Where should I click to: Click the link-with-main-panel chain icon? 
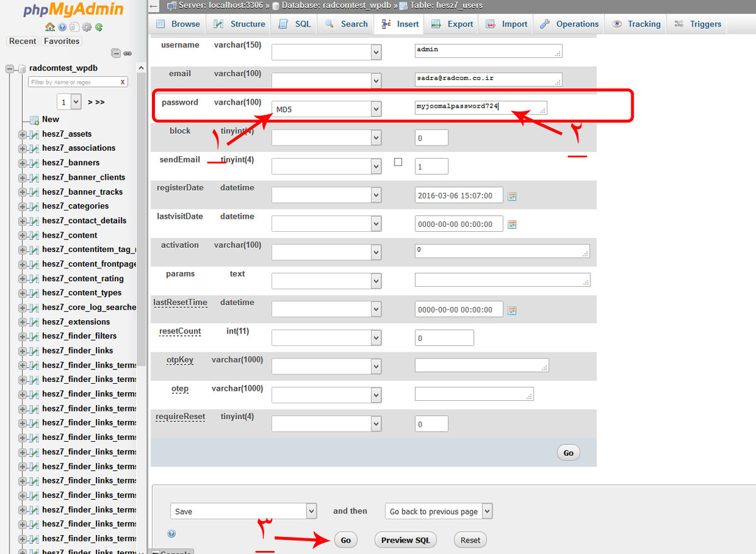[x=127, y=54]
